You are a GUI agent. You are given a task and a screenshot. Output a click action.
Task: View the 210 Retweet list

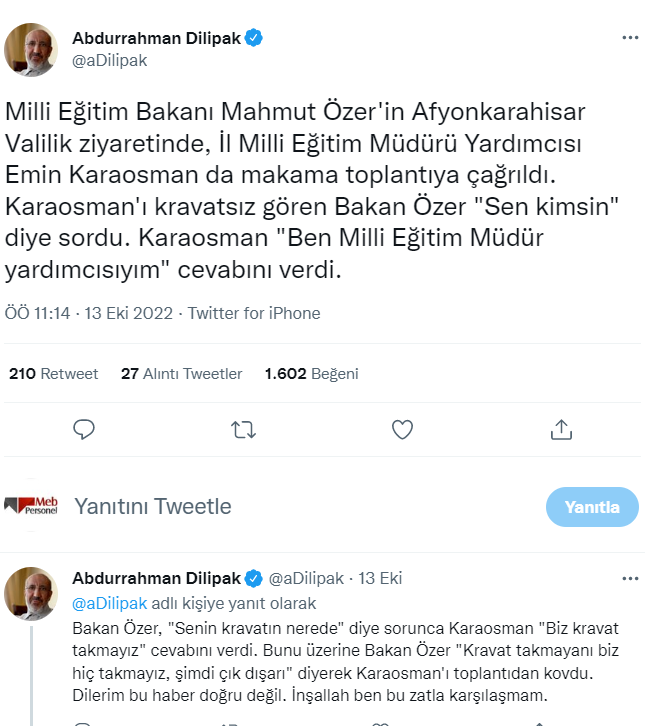pyautogui.click(x=54, y=373)
